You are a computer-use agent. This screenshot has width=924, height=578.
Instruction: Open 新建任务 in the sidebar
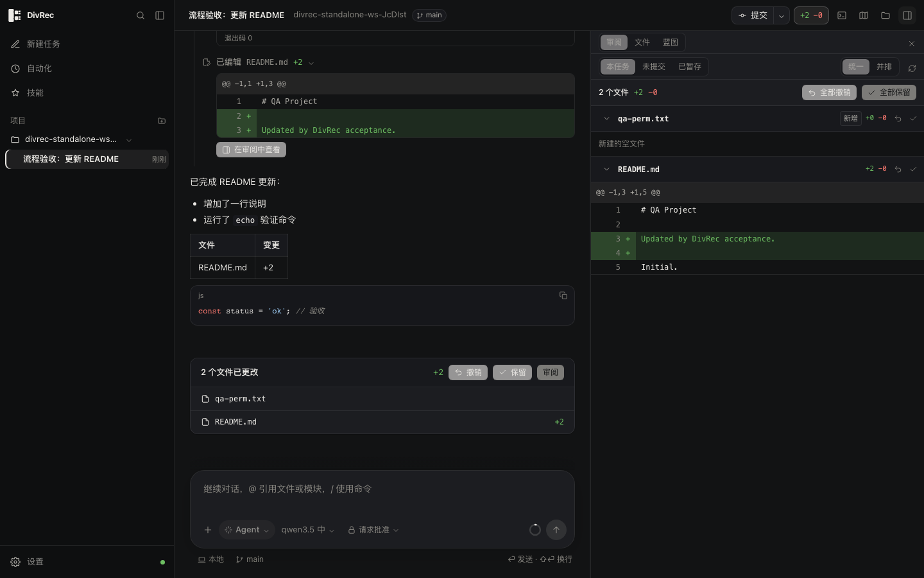pyautogui.click(x=87, y=44)
